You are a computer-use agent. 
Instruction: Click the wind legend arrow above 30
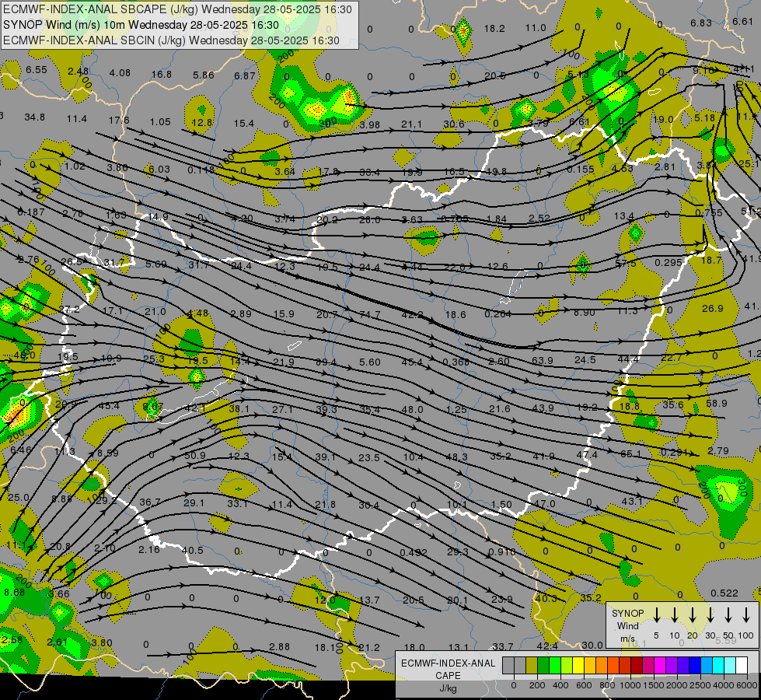click(x=710, y=615)
